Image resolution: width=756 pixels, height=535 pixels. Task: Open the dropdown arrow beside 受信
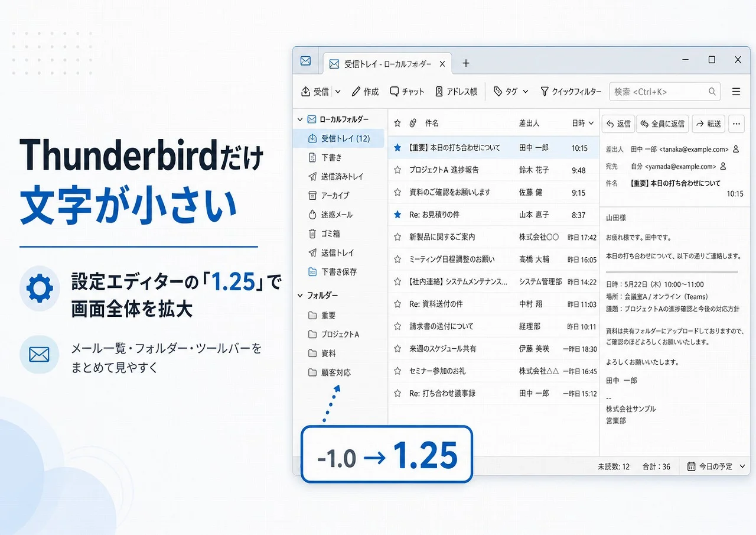click(x=338, y=92)
